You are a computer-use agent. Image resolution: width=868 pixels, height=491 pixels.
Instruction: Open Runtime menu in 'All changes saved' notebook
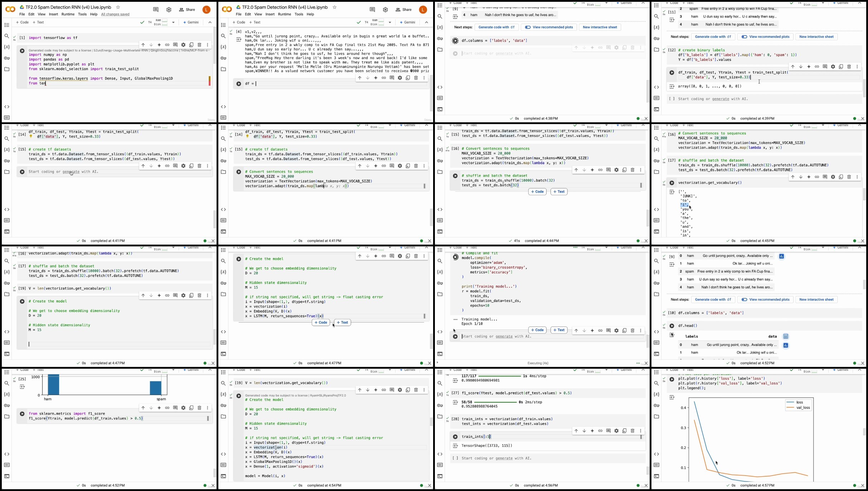(68, 15)
